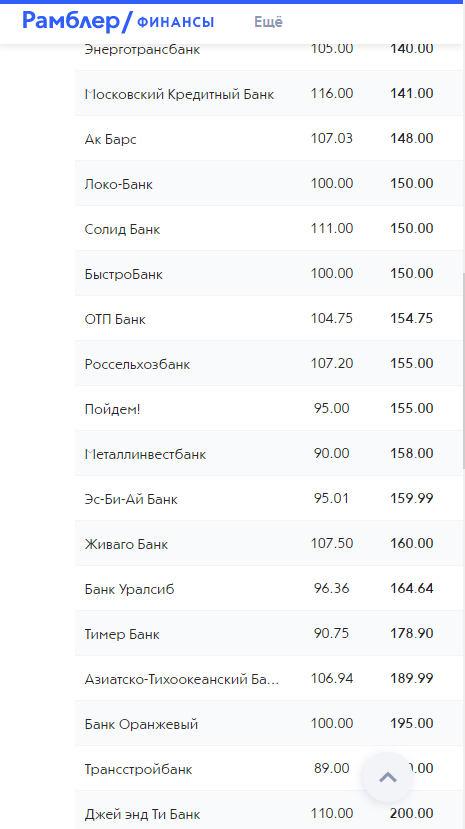The width and height of the screenshot is (465, 829).
Task: Open the Азиатско-Тихоокеанский bank entry
Action: [x=270, y=678]
